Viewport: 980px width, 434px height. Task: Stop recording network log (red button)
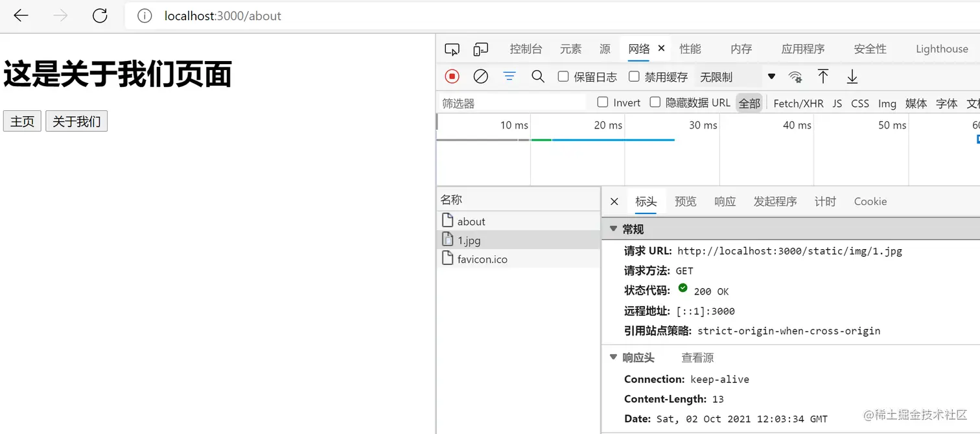pos(452,77)
